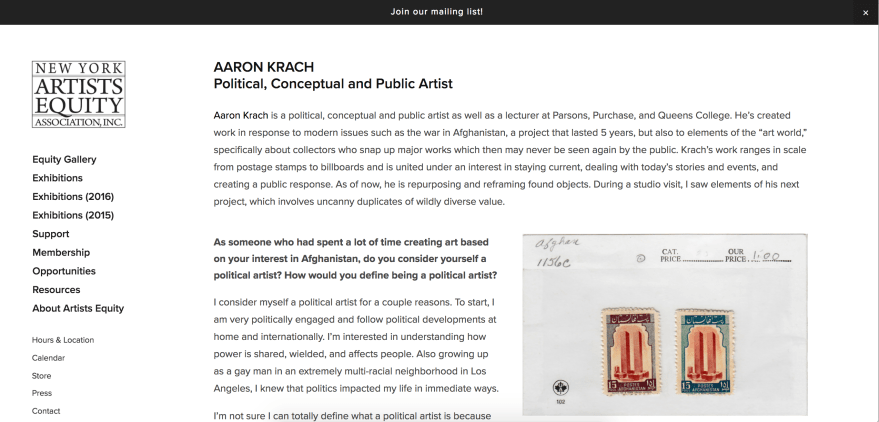879x422 pixels.
Task: Open the Support page
Action: click(50, 234)
